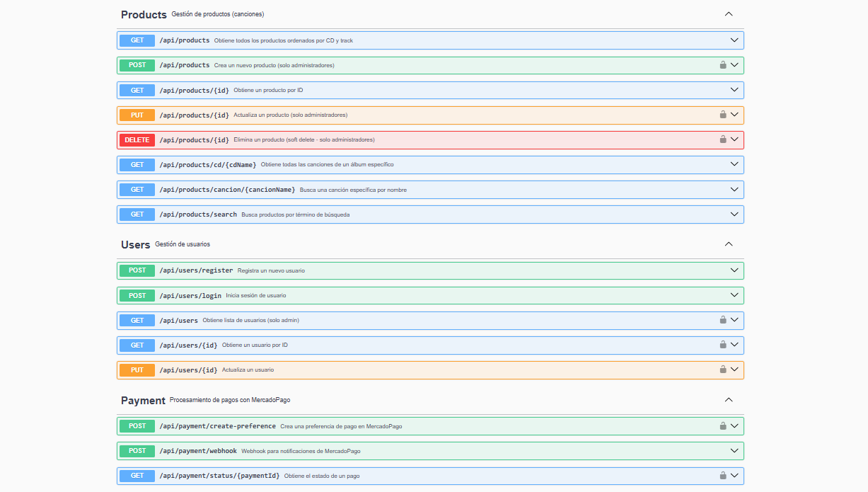Image resolution: width=868 pixels, height=492 pixels.
Task: Collapse the Payment section chevron
Action: [729, 400]
